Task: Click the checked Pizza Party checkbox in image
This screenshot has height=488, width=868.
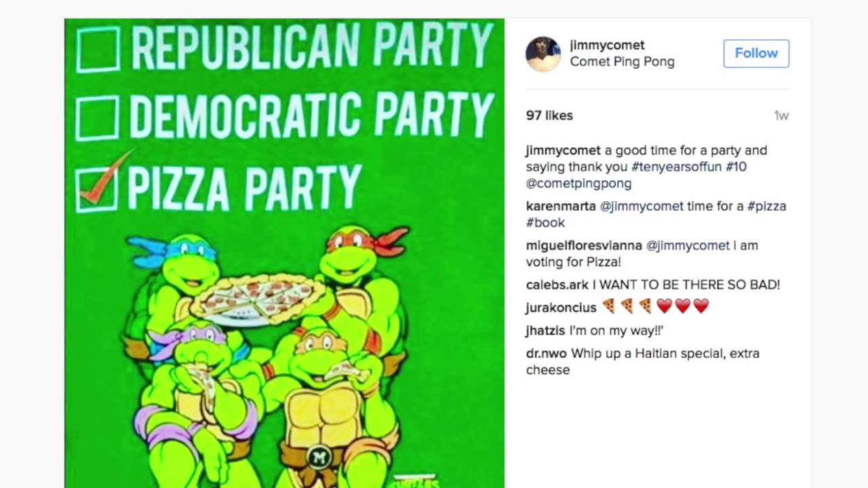Action: pyautogui.click(x=98, y=188)
